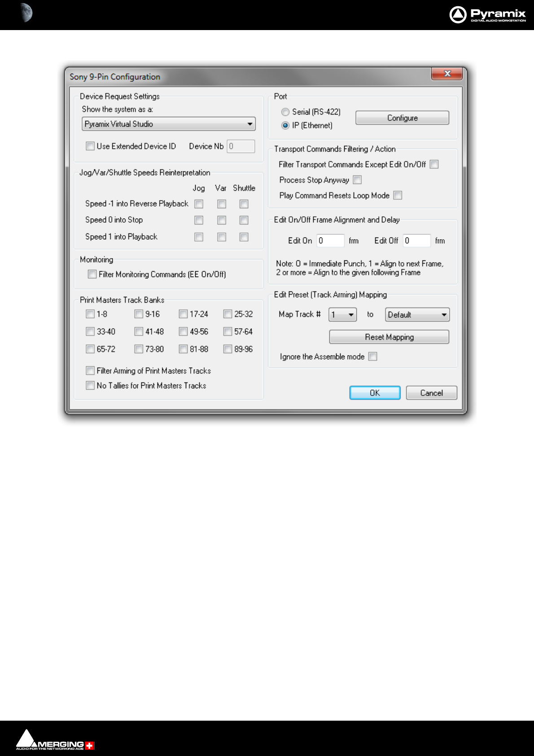Check Print Masters bank 81-88
This screenshot has height=756, width=534.
coord(183,349)
